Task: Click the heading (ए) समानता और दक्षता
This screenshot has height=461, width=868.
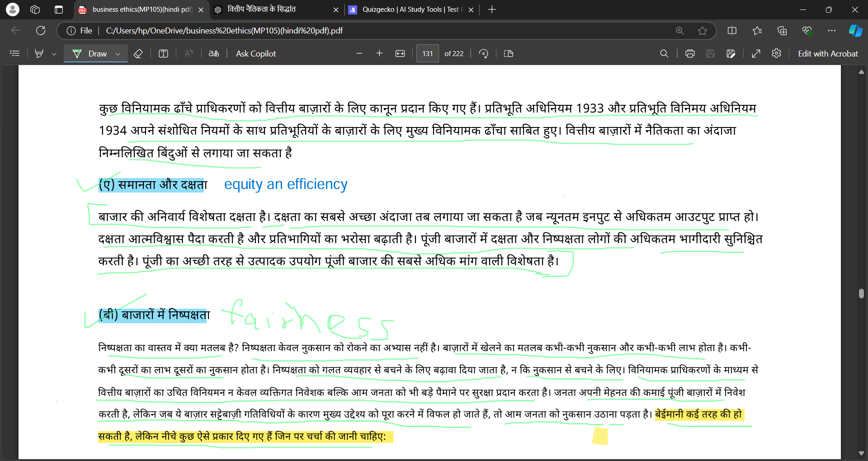Action: pos(153,184)
